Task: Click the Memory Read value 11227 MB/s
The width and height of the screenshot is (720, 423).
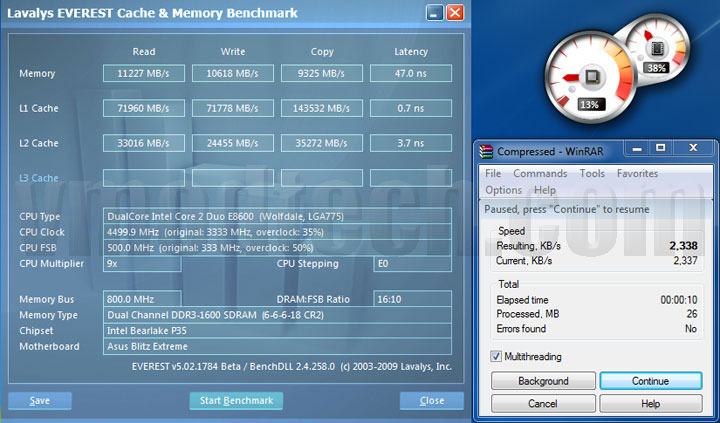Action: click(144, 73)
